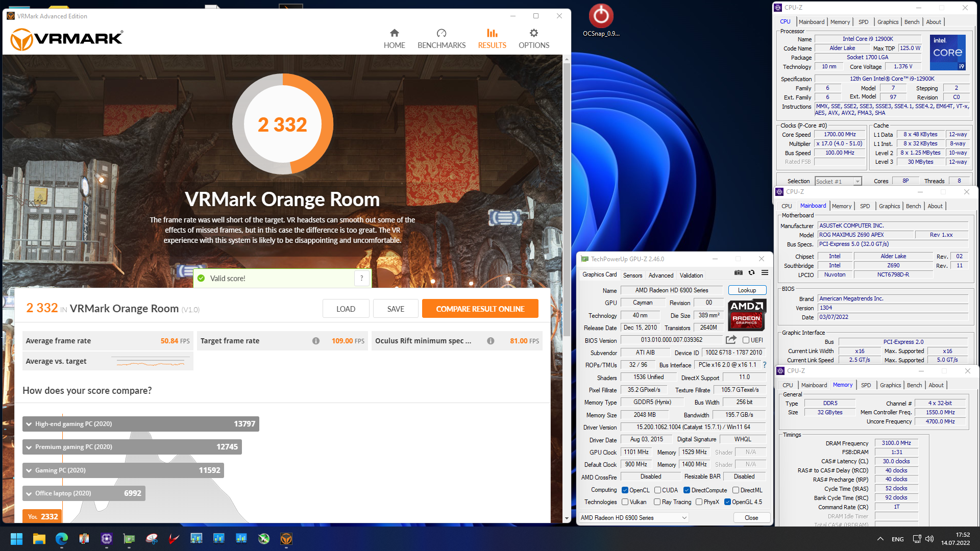The width and height of the screenshot is (980, 551).
Task: Click the VRMark scrollbar down arrow
Action: pos(567,519)
